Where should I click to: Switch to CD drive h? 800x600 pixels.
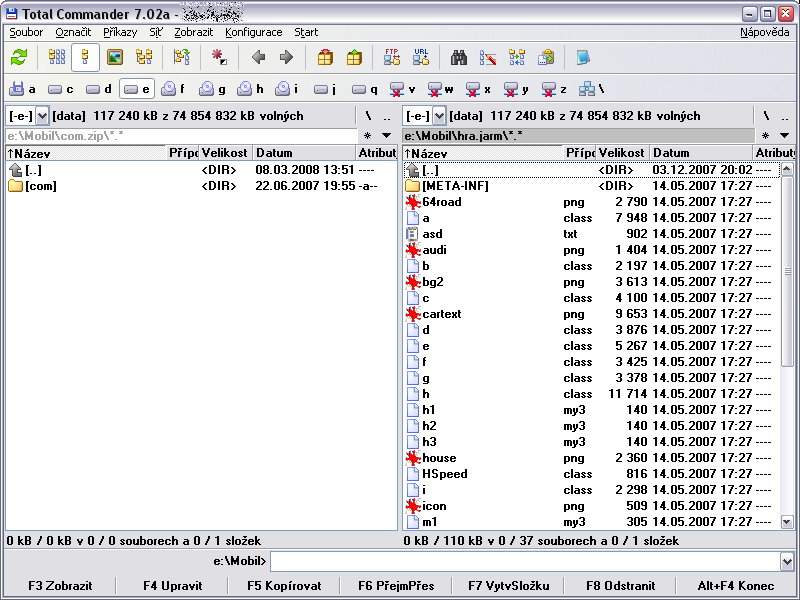[251, 89]
